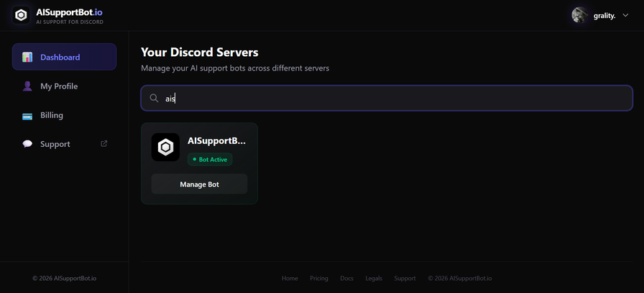644x293 pixels.
Task: Open the Docs footer link
Action: (346, 278)
